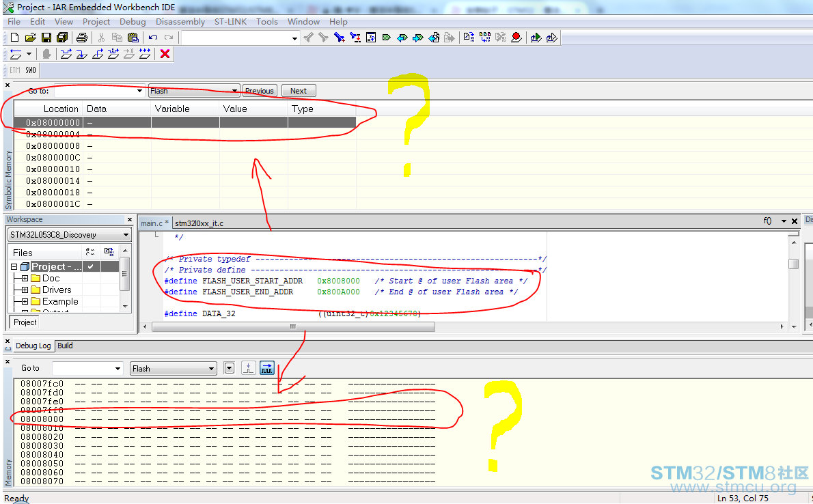This screenshot has height=504, width=813.
Task: Open the toolbar search combo box dropdown
Action: [x=294, y=38]
